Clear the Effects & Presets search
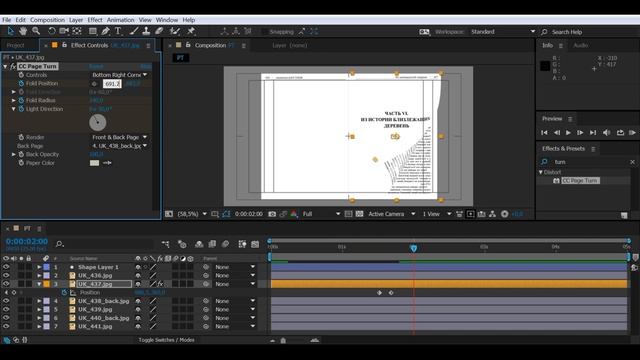640x360 pixels. pos(632,162)
